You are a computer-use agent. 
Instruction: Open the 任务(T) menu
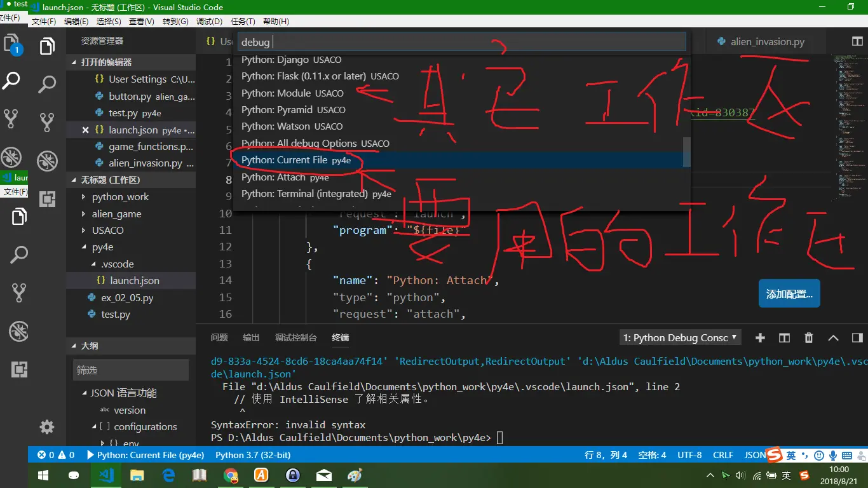pyautogui.click(x=243, y=21)
